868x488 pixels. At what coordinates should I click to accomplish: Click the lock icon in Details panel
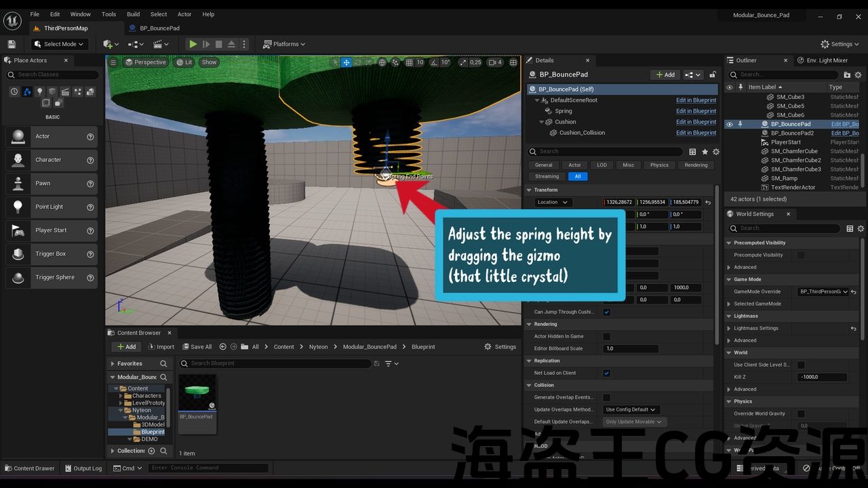(713, 75)
